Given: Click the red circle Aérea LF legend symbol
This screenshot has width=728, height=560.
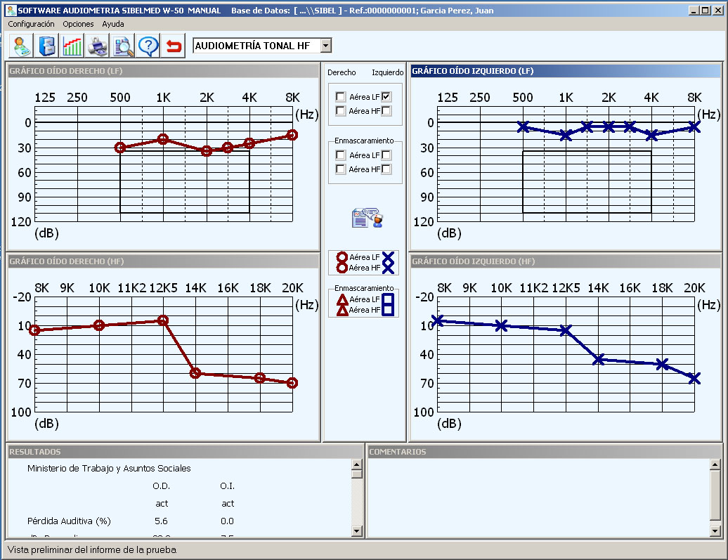Looking at the screenshot, I should [342, 256].
